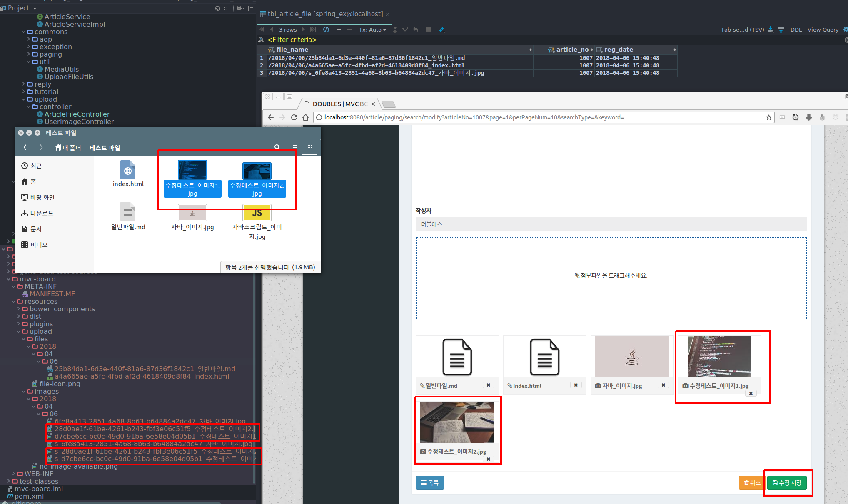The image size is (848, 504).
Task: Expand the reply package node
Action: click(x=23, y=84)
